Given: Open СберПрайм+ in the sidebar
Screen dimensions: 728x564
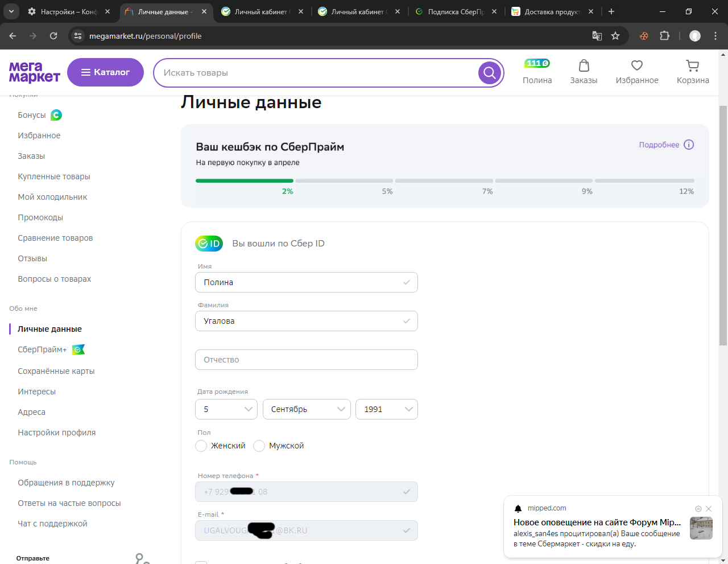Looking at the screenshot, I should pyautogui.click(x=42, y=349).
